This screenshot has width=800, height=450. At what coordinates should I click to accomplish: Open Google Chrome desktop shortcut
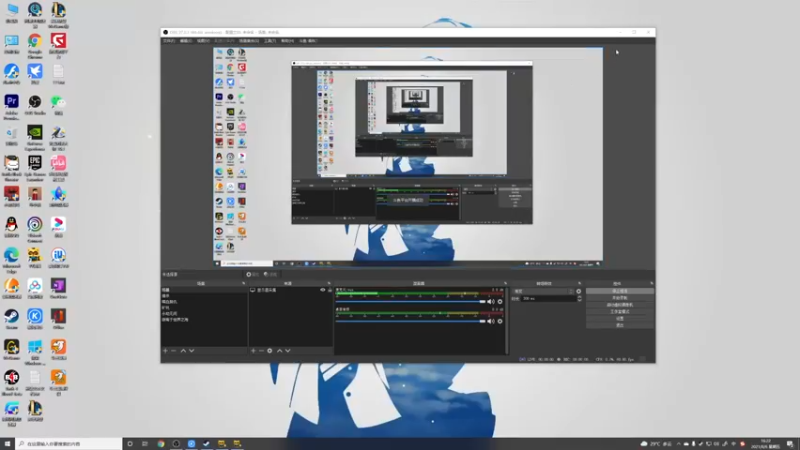tap(35, 41)
